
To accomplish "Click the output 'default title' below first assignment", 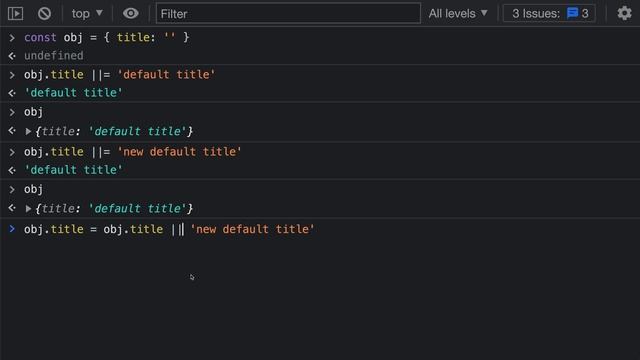I will point(73,93).
